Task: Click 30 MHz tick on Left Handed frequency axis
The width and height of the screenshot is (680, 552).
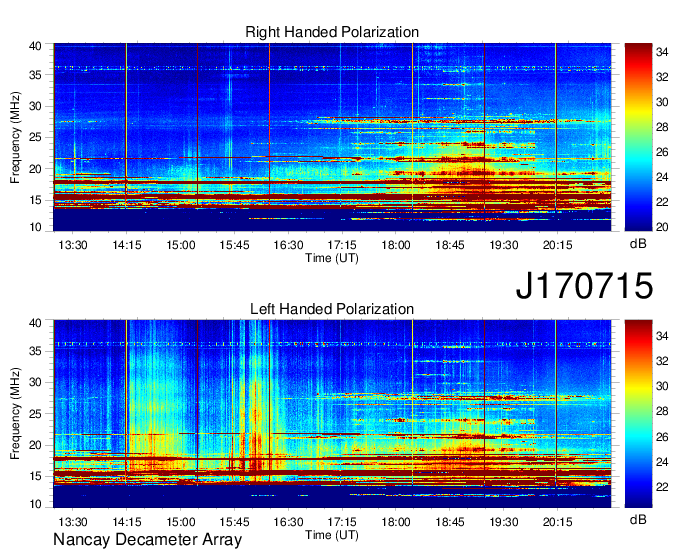Action: [35, 382]
